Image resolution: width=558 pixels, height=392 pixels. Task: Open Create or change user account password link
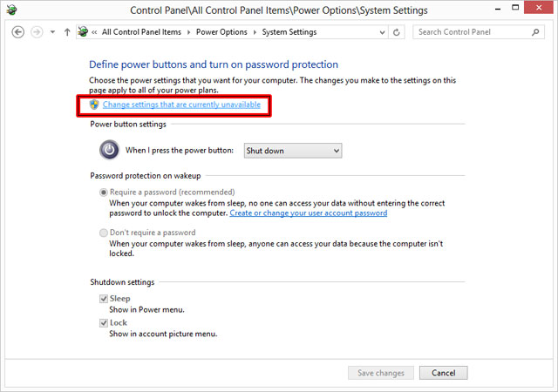pyautogui.click(x=308, y=213)
